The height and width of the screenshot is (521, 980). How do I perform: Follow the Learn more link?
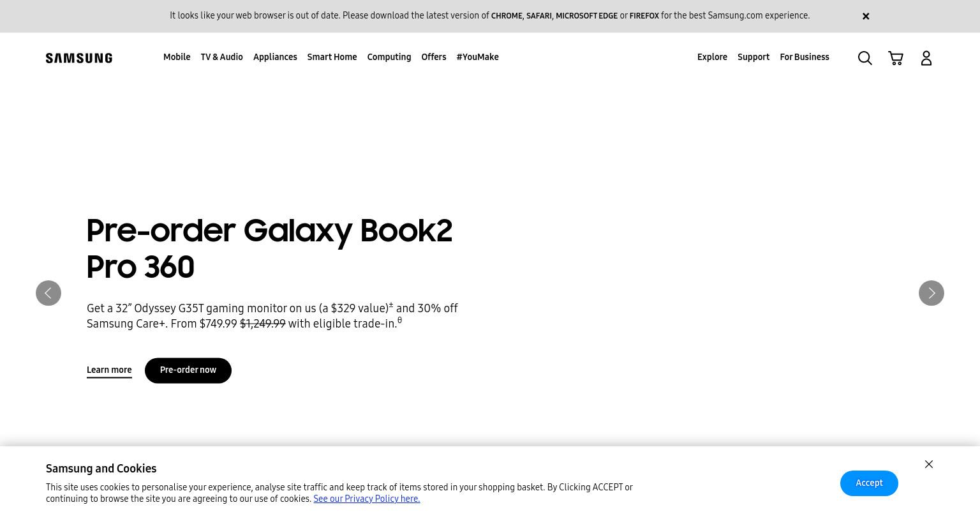[x=109, y=370]
